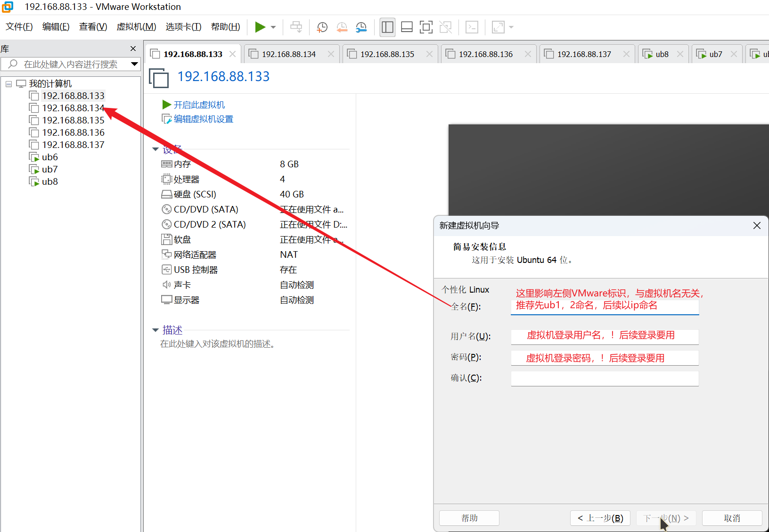Open the 编辑(E) menu
Screen dimensions: 769x532
[56, 27]
